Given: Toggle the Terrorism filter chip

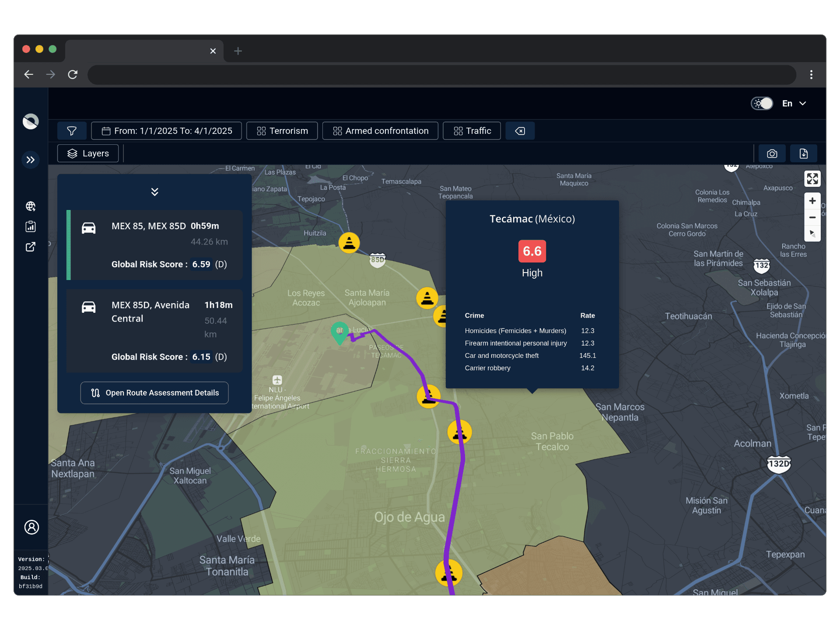Looking at the screenshot, I should (282, 131).
